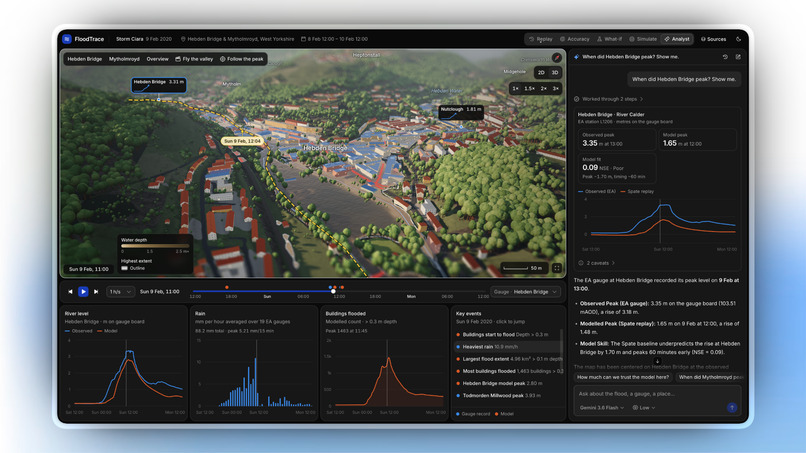Ask How much can we trust the model here

[623, 377]
